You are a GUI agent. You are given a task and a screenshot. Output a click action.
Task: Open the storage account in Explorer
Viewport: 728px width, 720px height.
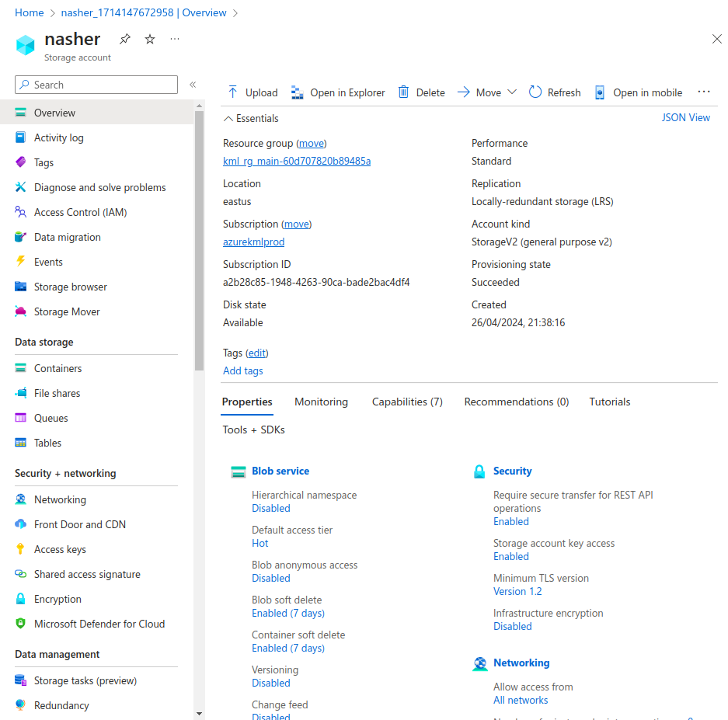point(338,92)
